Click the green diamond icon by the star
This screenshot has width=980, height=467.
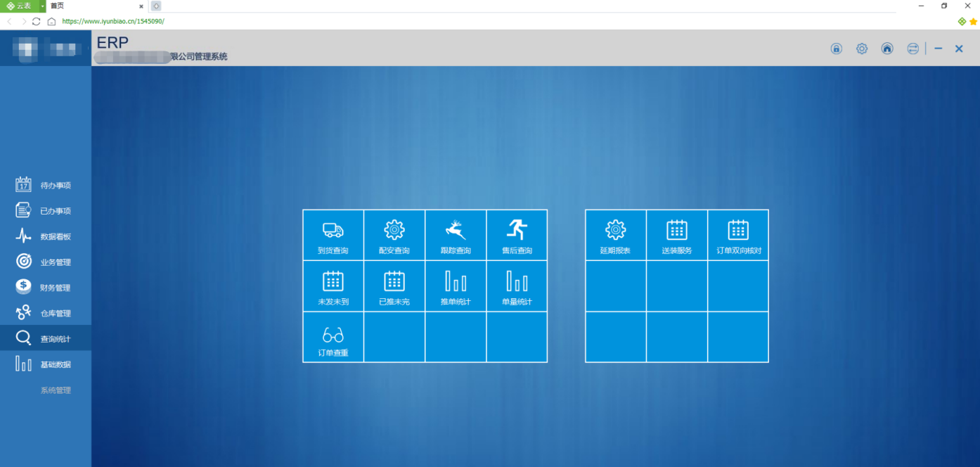coord(962,21)
